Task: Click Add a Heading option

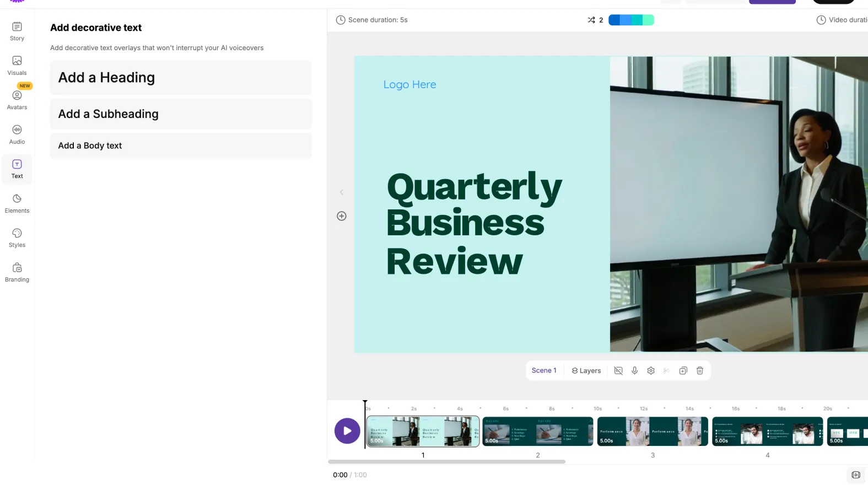Action: click(181, 78)
